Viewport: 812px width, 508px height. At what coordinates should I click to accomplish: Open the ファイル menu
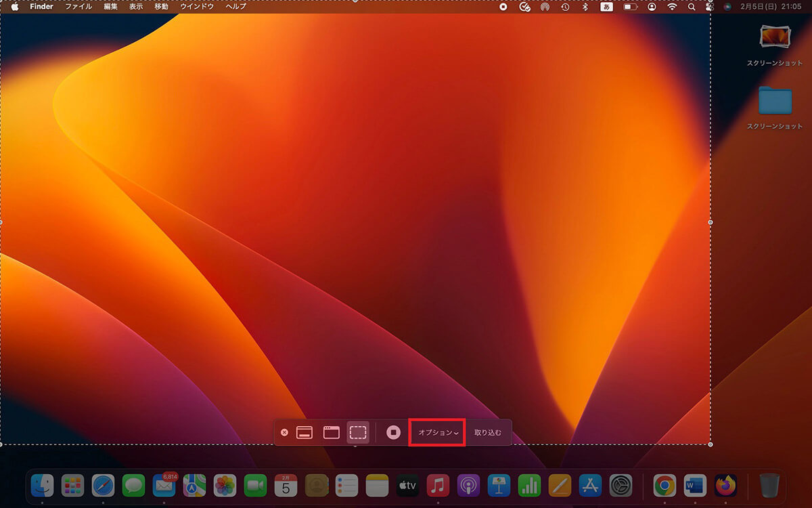(78, 7)
